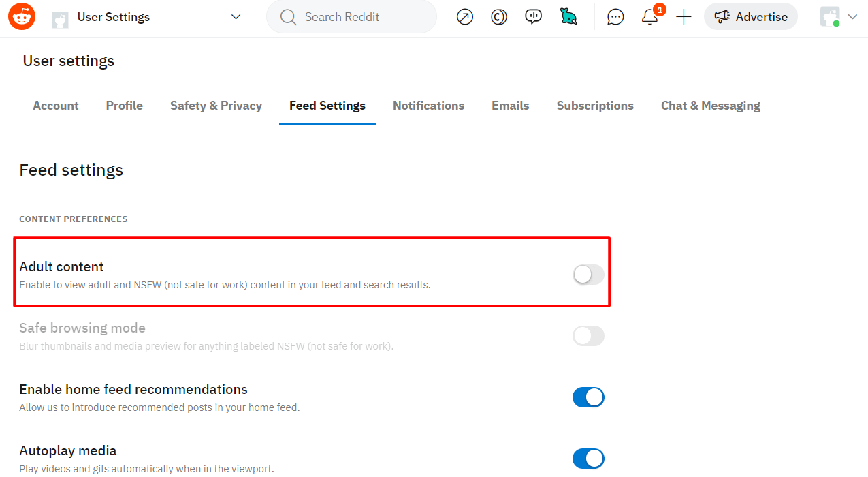The image size is (868, 477).
Task: Click the Autoplay media label
Action: (x=68, y=450)
